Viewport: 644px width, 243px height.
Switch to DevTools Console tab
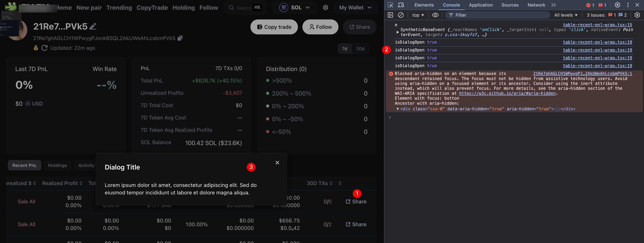click(451, 5)
